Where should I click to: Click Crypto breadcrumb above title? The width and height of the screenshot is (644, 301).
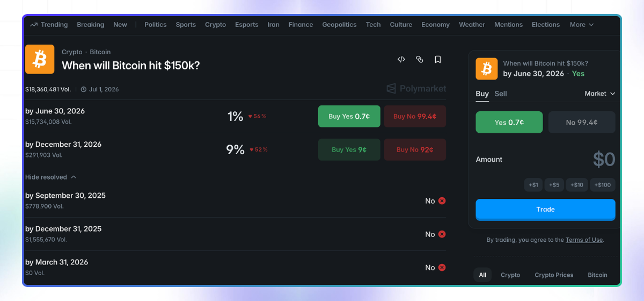(72, 52)
